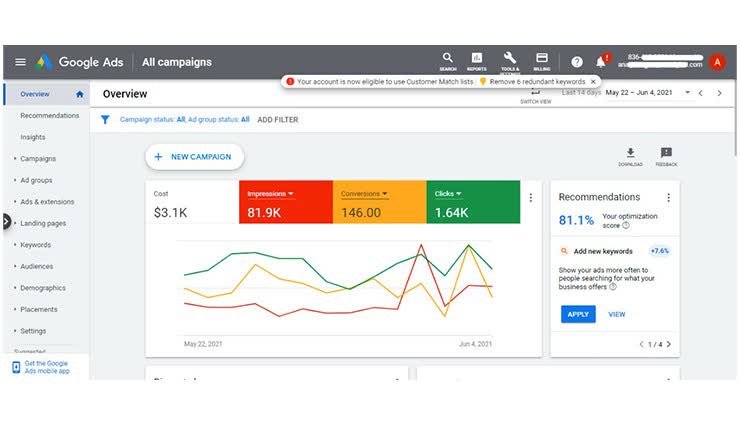Click the filter funnel icon

[x=105, y=120]
